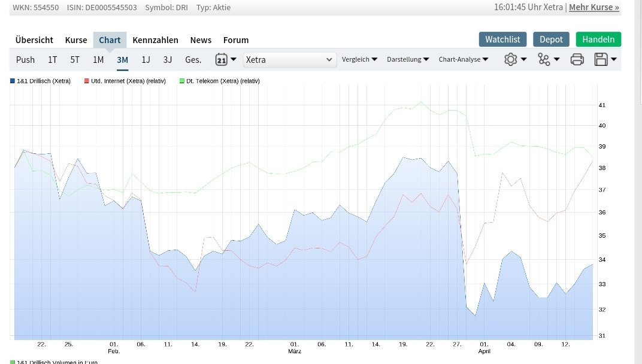The width and height of the screenshot is (642, 364).
Task: Click the save chart floppy disk icon
Action: [604, 59]
